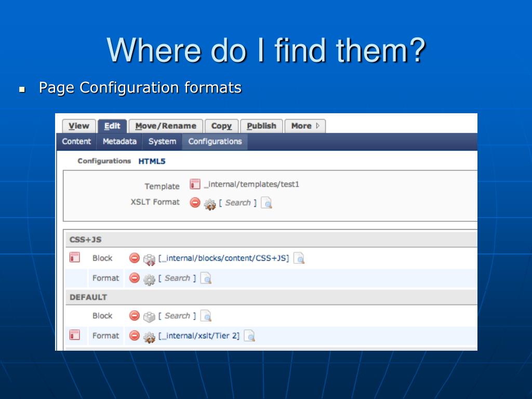
Task: Switch to Content sub-tab
Action: pos(76,141)
